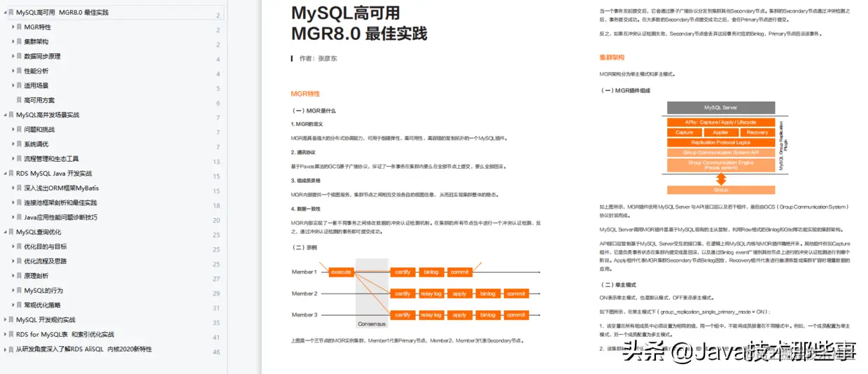
Task: Open MySQL的行为 bookmark entry
Action: (x=43, y=291)
